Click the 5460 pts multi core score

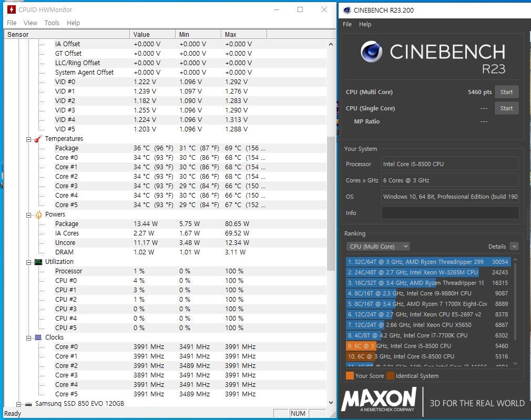pyautogui.click(x=480, y=92)
